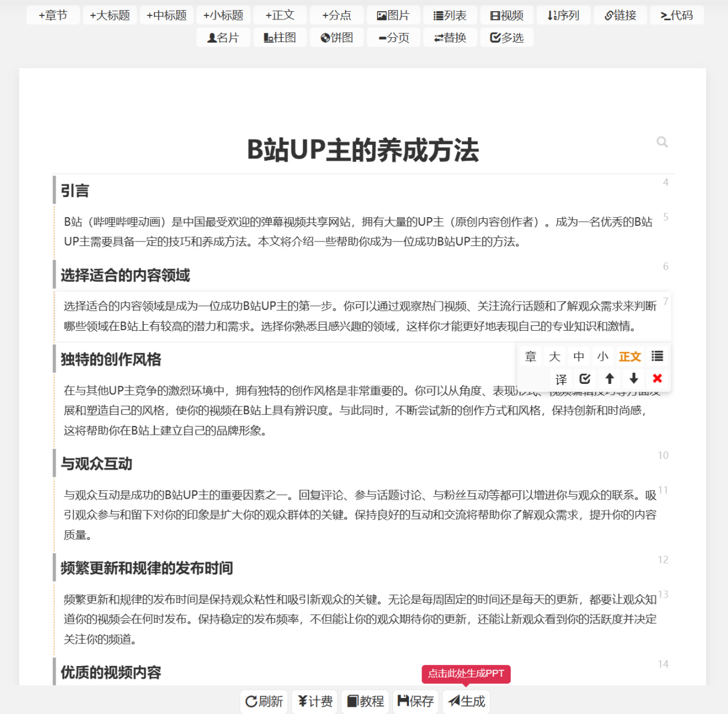728x714 pixels.
Task: Click the +章节 toolbar button
Action: coord(53,15)
